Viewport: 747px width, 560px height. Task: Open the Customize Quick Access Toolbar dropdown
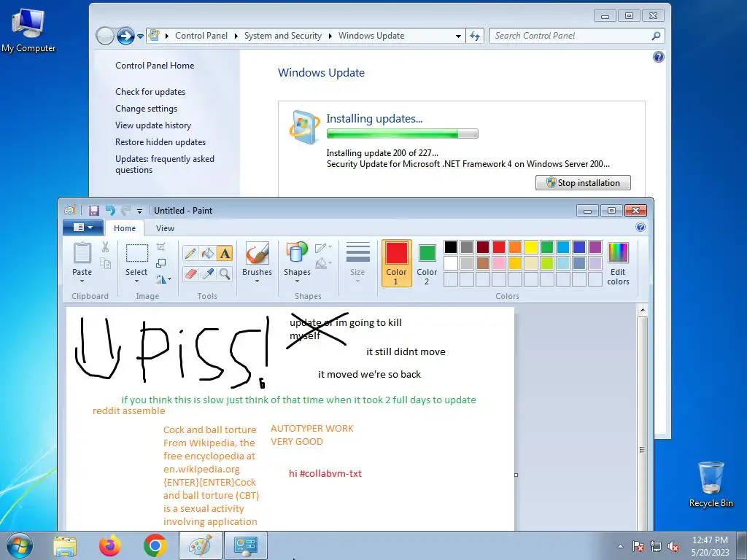[139, 211]
